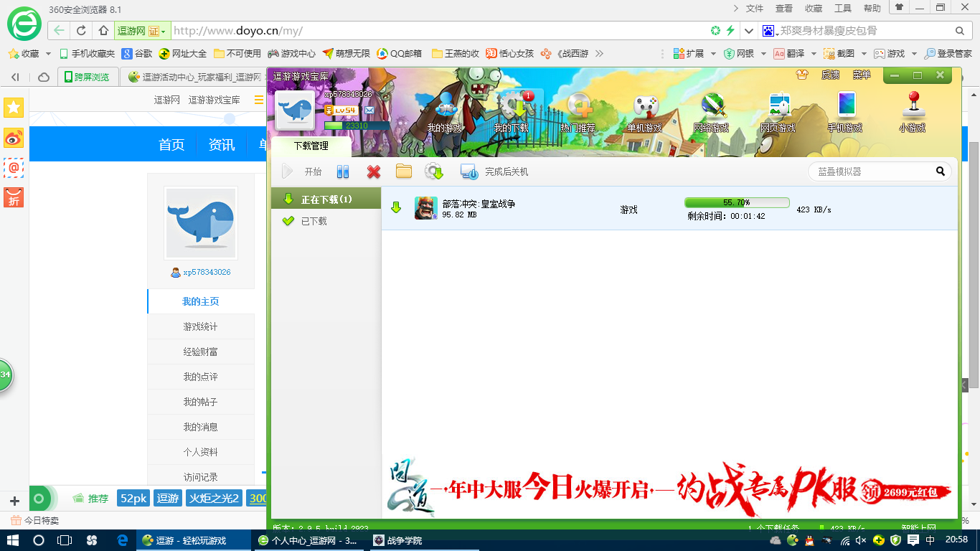Open Mini Games (小游戏) joystick icon
The height and width of the screenshot is (551, 980).
tap(913, 113)
